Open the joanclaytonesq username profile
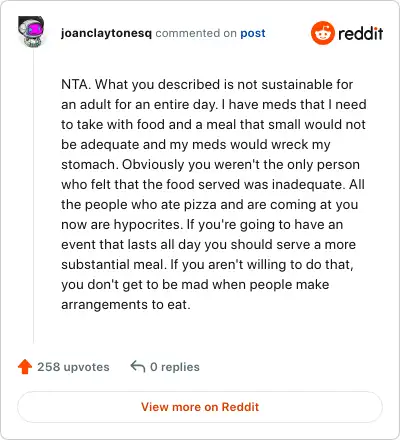This screenshot has height=440, width=400. pos(106,33)
